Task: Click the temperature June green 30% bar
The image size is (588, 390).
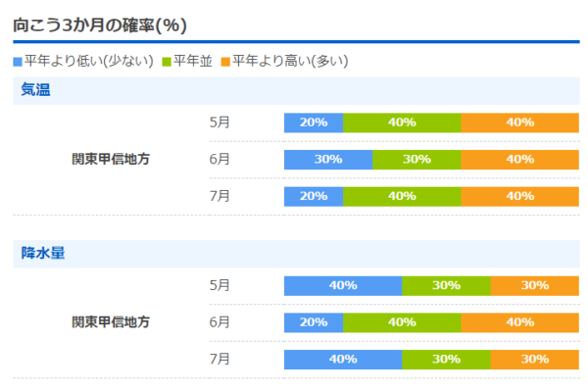Action: pyautogui.click(x=416, y=160)
